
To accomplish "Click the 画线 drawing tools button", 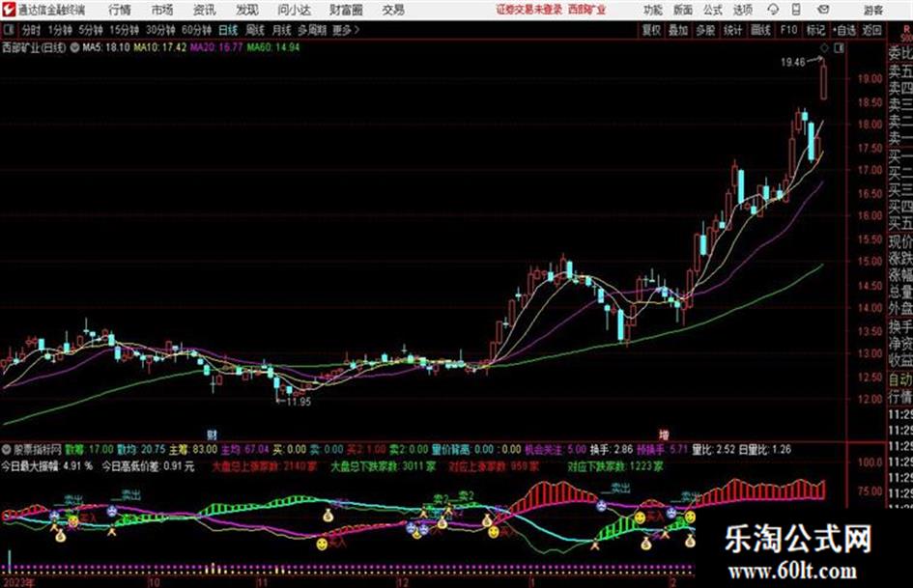I will point(761,30).
